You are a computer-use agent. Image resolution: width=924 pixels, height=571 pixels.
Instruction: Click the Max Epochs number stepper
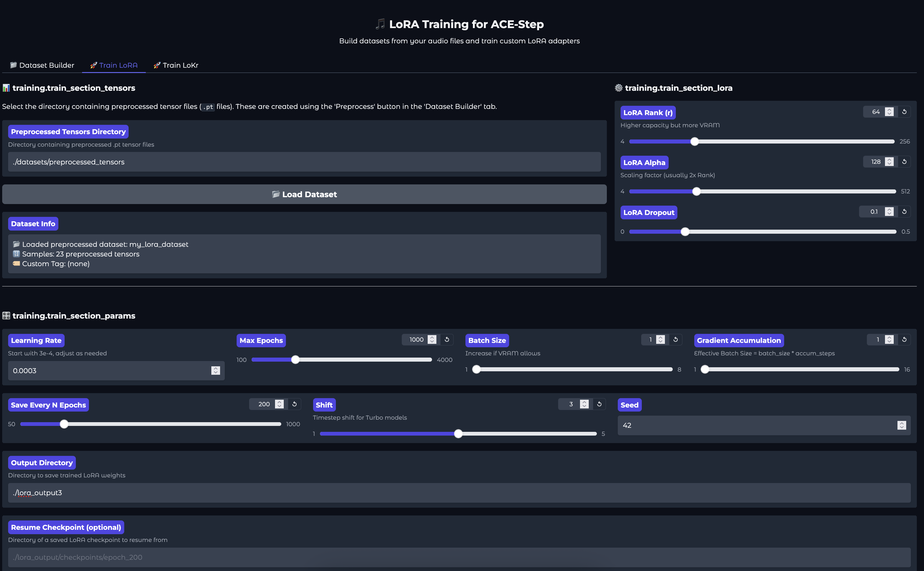(x=432, y=339)
